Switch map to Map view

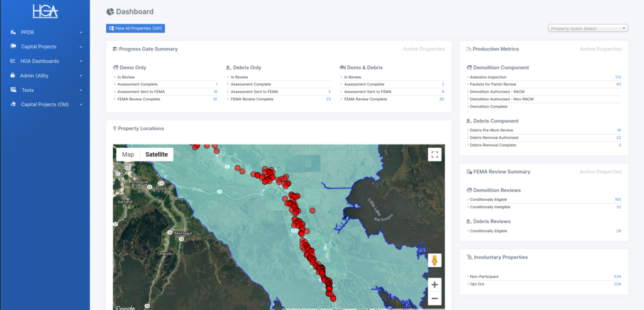coord(128,155)
